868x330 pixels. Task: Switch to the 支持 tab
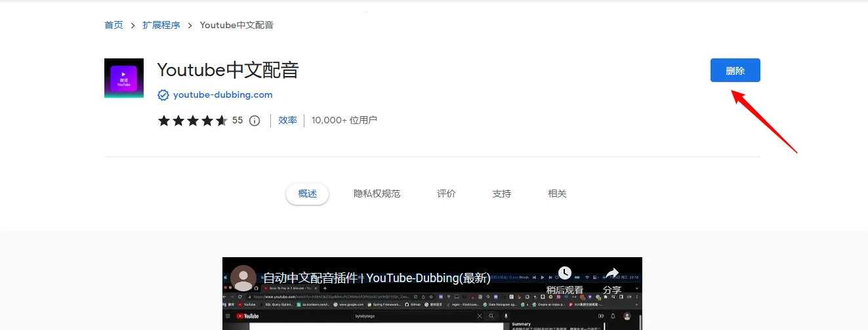pos(501,194)
